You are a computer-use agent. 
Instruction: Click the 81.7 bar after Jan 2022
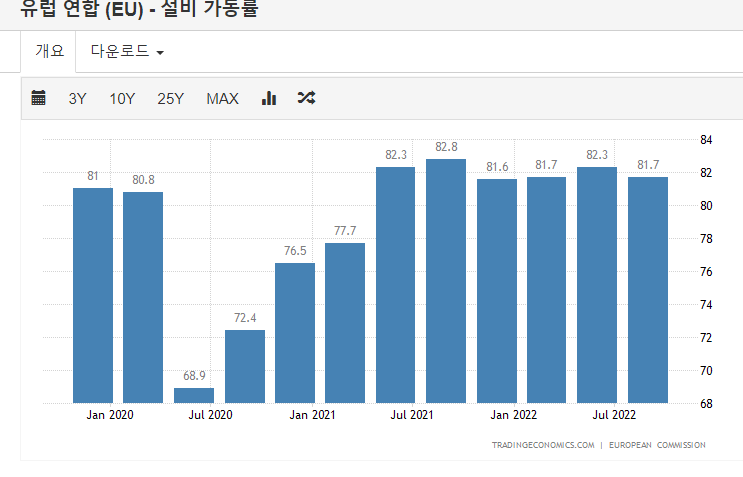click(546, 290)
